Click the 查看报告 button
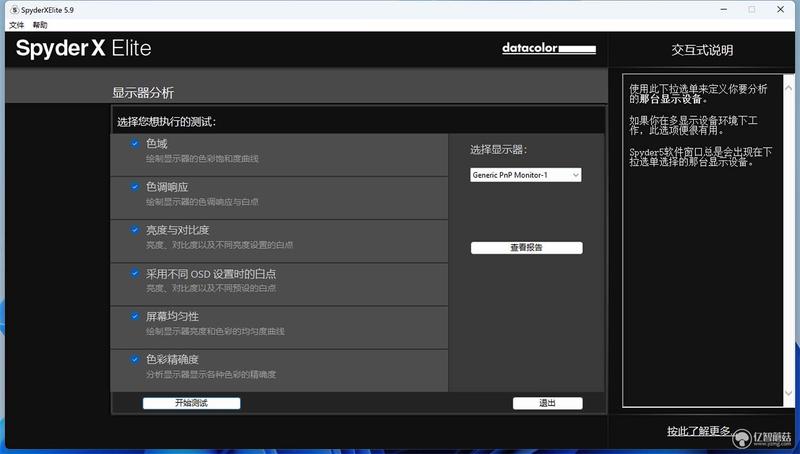Screen dimensions: 800x454 (527, 248)
